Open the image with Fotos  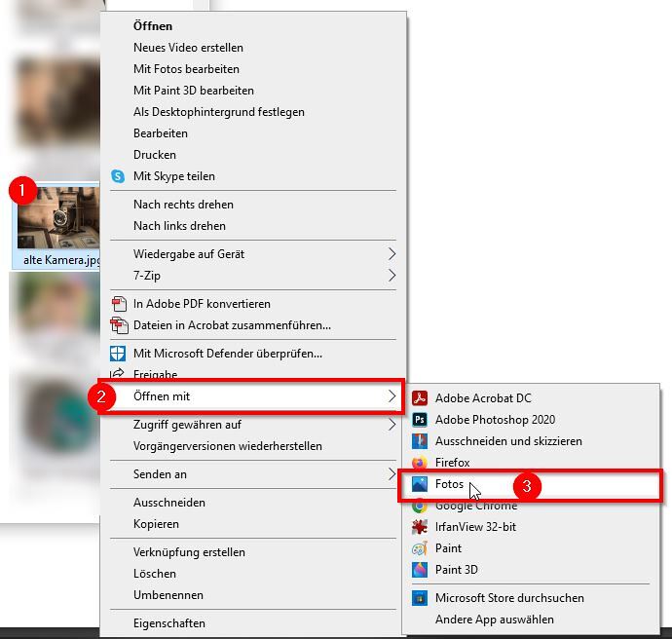450,484
